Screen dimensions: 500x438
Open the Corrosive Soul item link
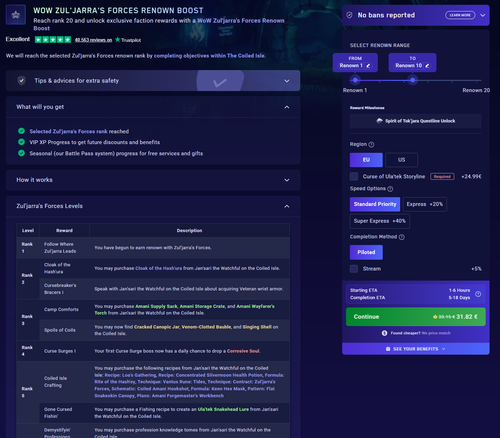pyautogui.click(x=243, y=351)
